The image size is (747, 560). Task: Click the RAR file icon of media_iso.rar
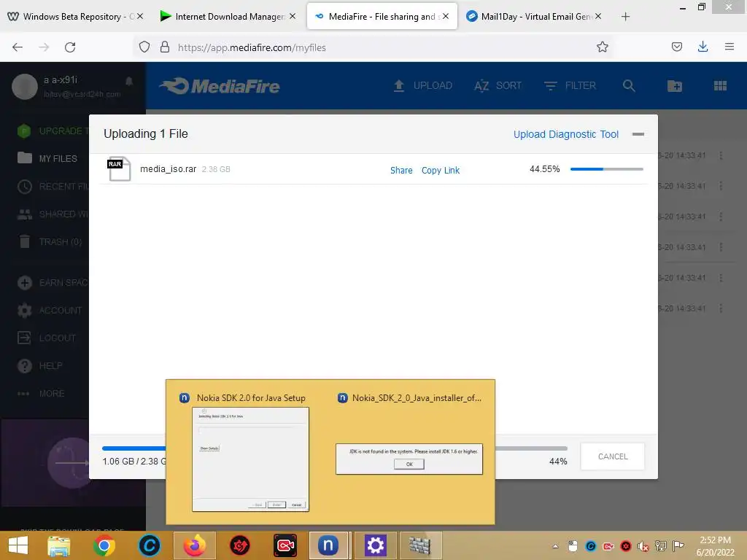[x=119, y=169]
